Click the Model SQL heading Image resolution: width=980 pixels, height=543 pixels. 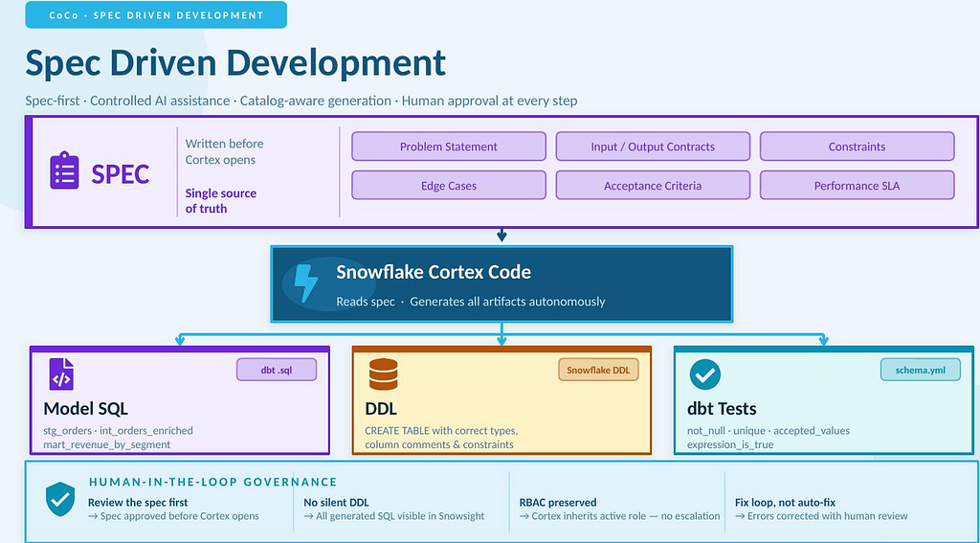coord(85,409)
